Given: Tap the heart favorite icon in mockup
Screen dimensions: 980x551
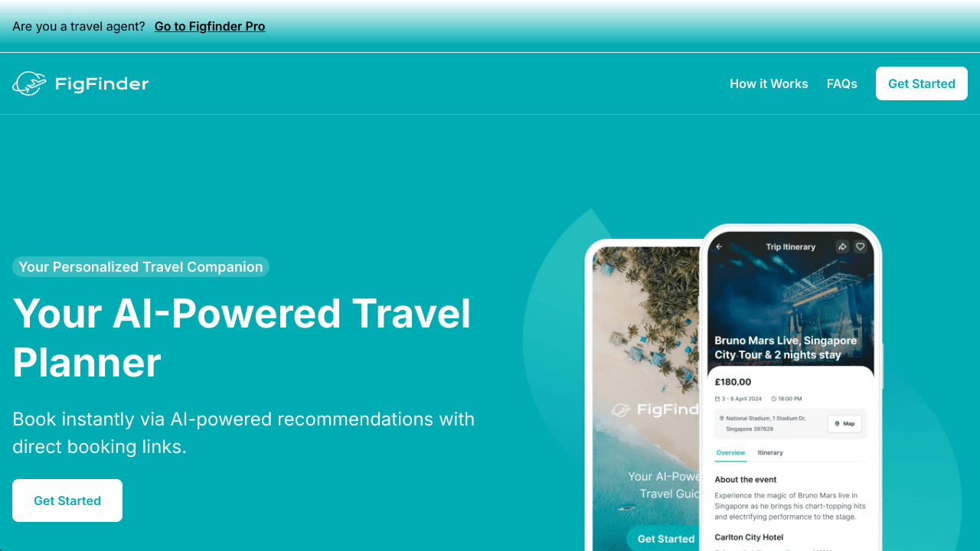Looking at the screenshot, I should click(860, 246).
